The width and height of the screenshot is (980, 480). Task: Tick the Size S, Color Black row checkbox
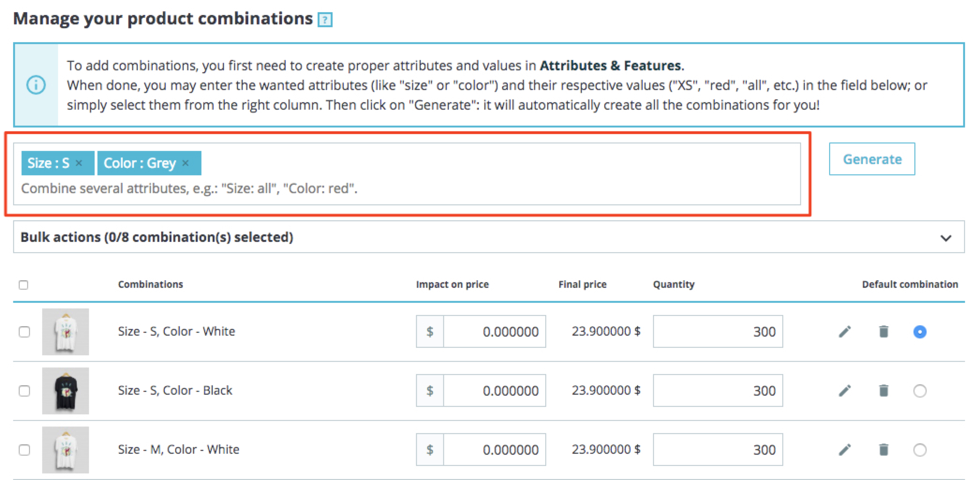(24, 391)
